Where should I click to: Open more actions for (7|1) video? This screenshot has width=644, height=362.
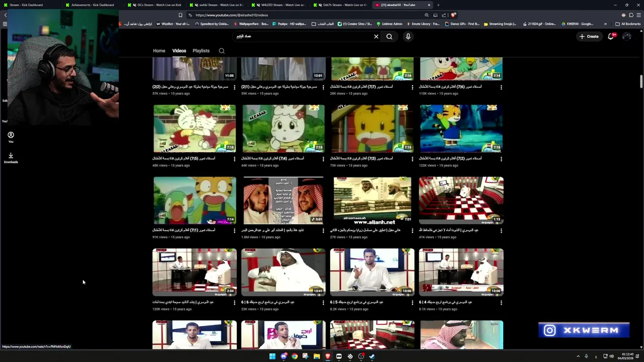(x=234, y=231)
